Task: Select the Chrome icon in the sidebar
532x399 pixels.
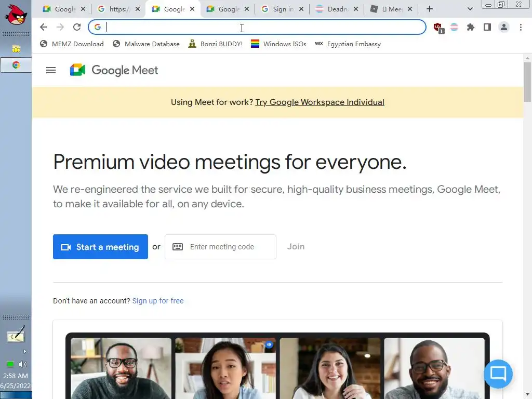Action: point(16,65)
